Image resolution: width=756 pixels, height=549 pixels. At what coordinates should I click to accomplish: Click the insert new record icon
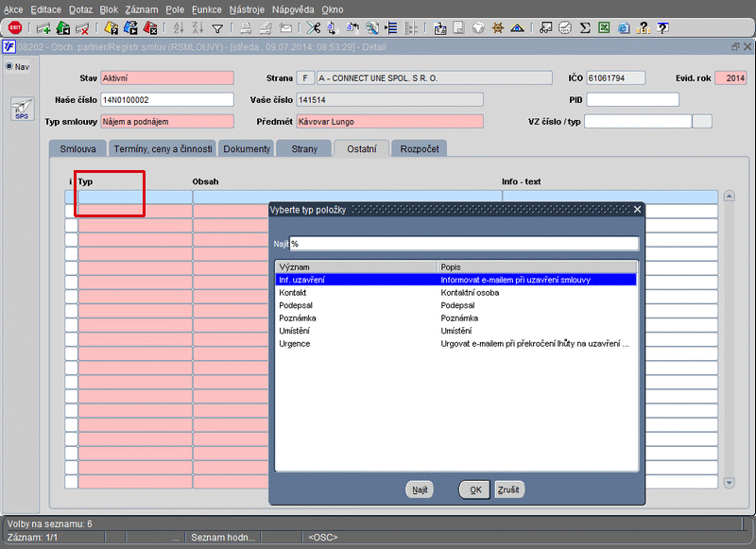[x=43, y=28]
